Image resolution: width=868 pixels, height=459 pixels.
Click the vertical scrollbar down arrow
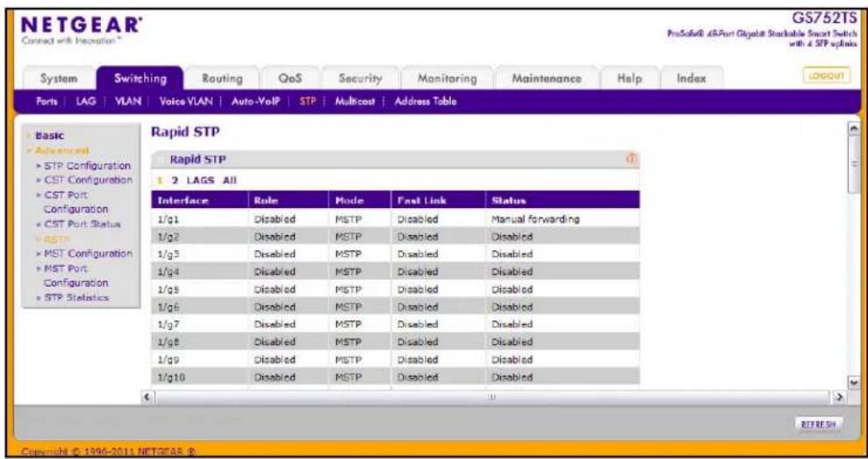pyautogui.click(x=852, y=383)
